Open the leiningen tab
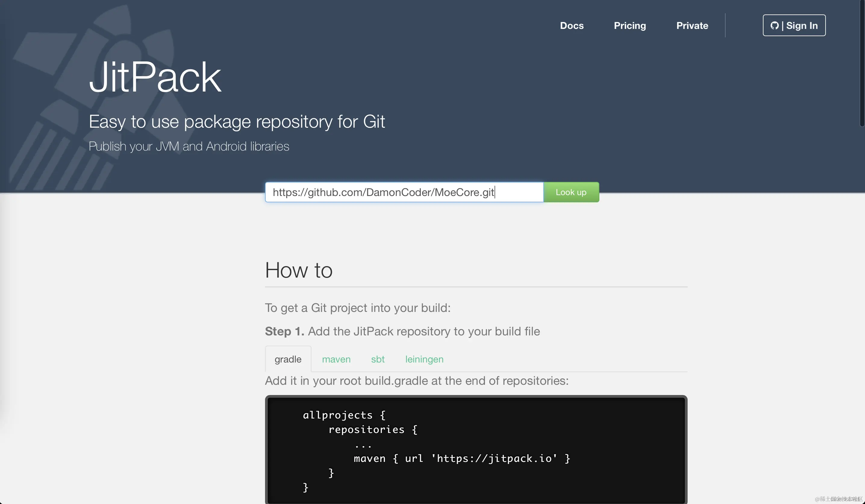The height and width of the screenshot is (504, 865). click(424, 359)
